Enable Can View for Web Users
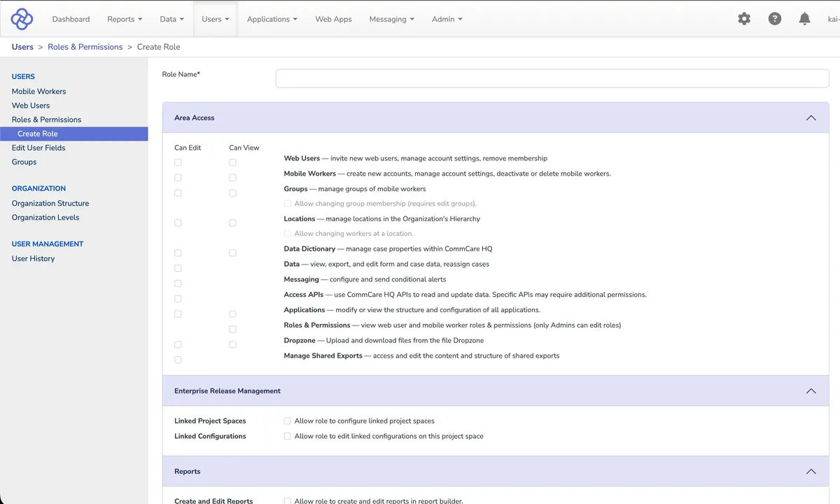 point(232,162)
